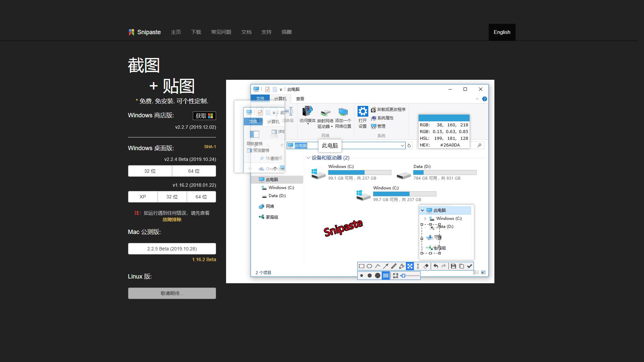
Task: Switch language to English
Action: click(x=502, y=32)
